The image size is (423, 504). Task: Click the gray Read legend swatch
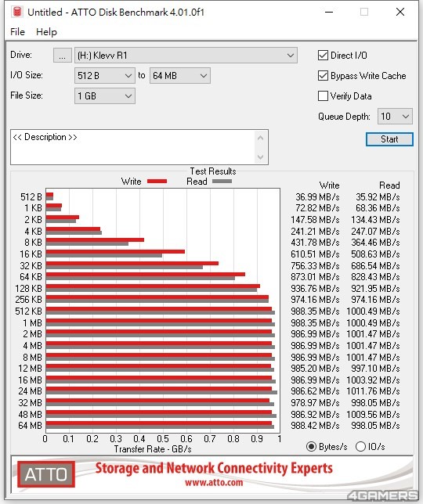pos(222,182)
